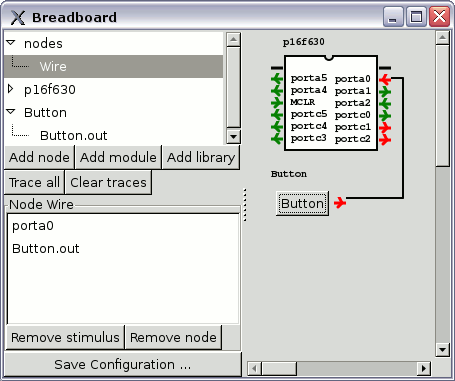Click the porta1 pin arrow
The width and height of the screenshot is (455, 381).
tap(385, 91)
